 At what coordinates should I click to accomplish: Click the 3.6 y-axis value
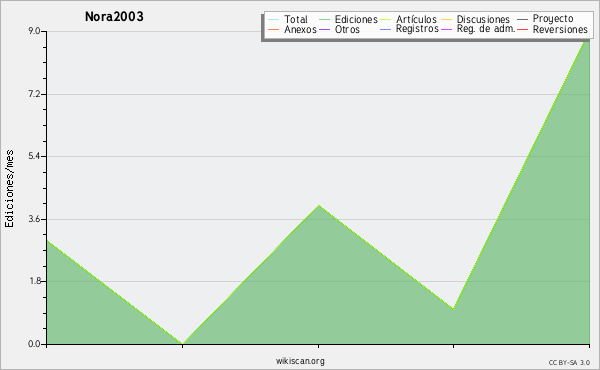34,219
